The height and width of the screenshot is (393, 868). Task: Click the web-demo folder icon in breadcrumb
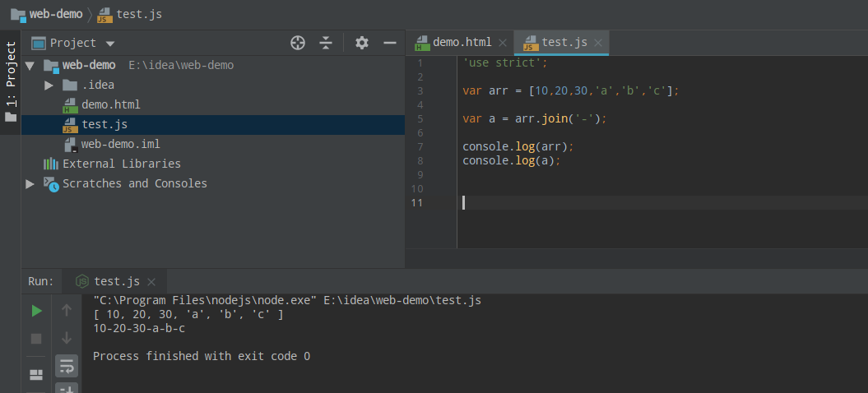[x=18, y=15]
